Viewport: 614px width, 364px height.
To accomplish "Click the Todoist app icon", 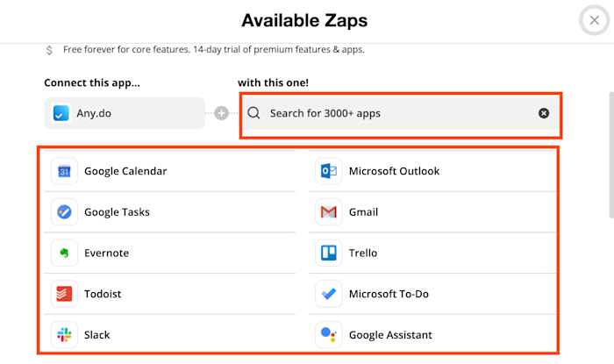I will tap(64, 294).
